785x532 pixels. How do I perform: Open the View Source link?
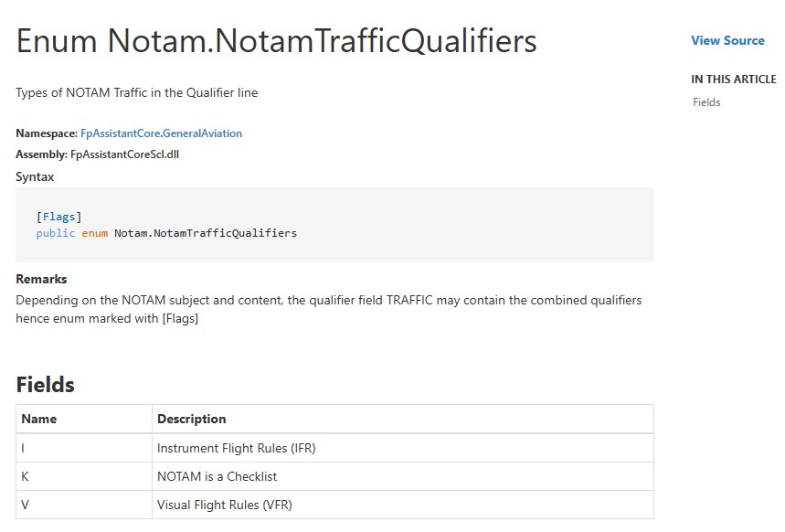pyautogui.click(x=727, y=40)
